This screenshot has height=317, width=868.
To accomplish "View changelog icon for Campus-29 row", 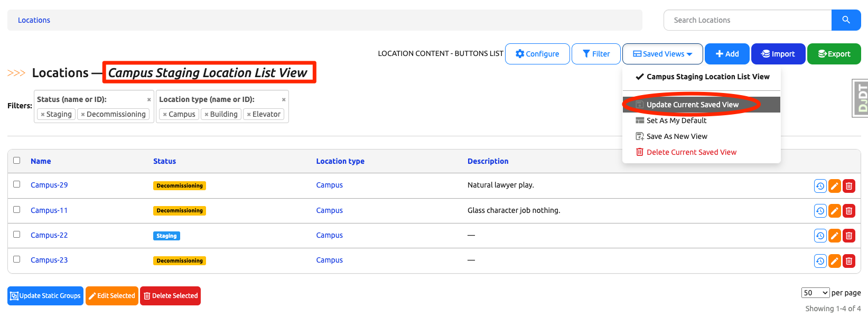I will 820,186.
